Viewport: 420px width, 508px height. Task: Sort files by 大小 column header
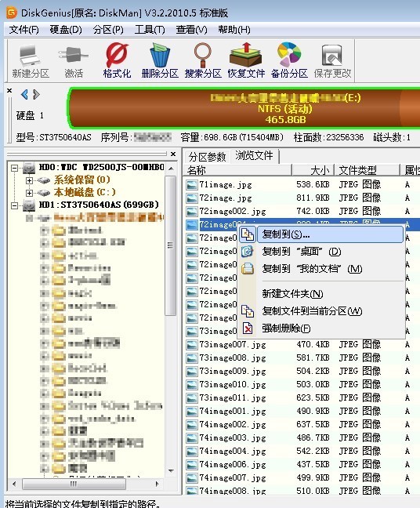point(313,170)
